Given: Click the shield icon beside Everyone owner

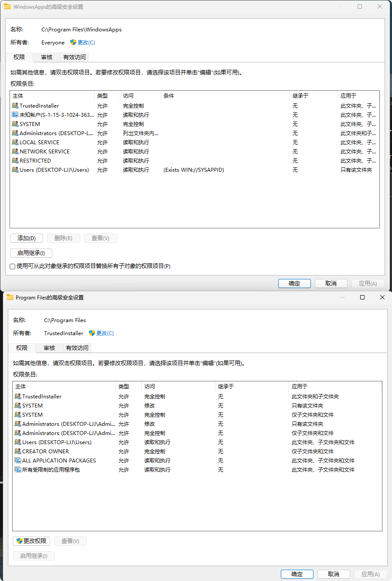Looking at the screenshot, I should tap(73, 42).
